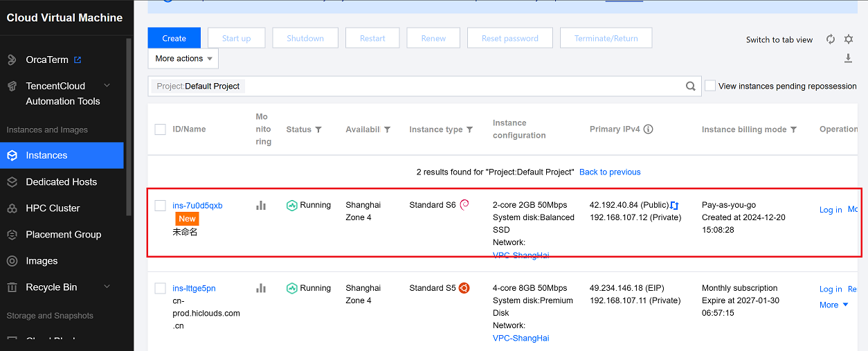This screenshot has width=868, height=351.
Task: Open the More actions dropdown
Action: pyautogui.click(x=183, y=59)
